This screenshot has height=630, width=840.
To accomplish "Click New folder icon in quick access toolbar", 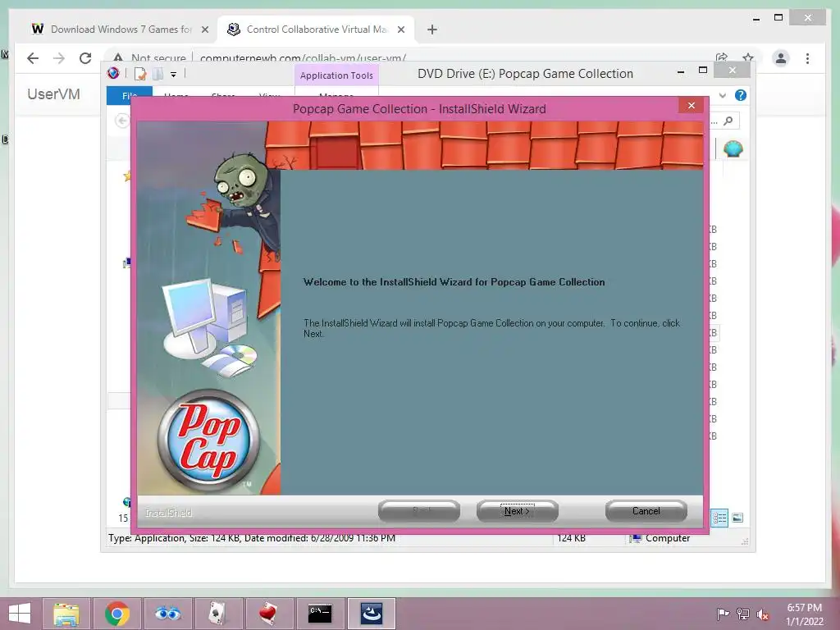I will tap(158, 74).
